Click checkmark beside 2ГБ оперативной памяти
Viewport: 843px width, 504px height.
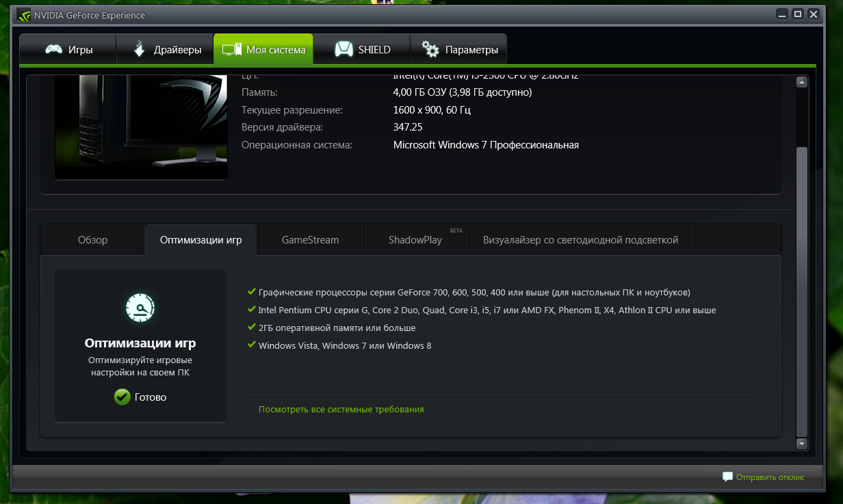click(252, 327)
